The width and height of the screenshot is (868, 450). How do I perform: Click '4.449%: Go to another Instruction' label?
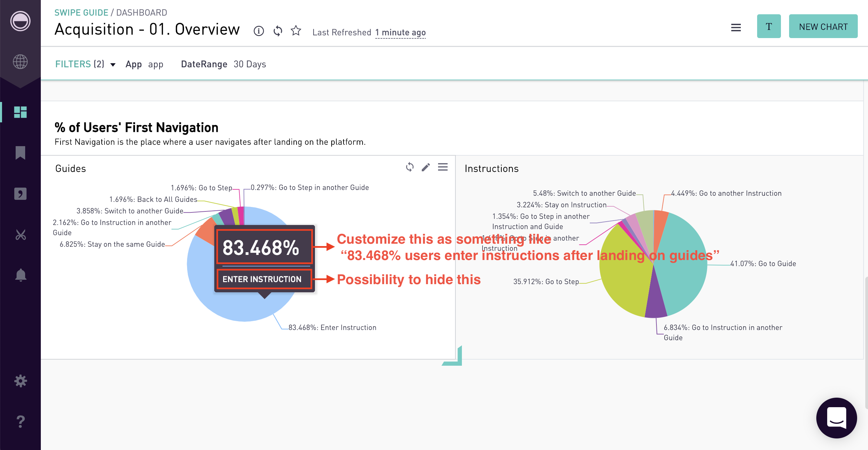pyautogui.click(x=726, y=193)
